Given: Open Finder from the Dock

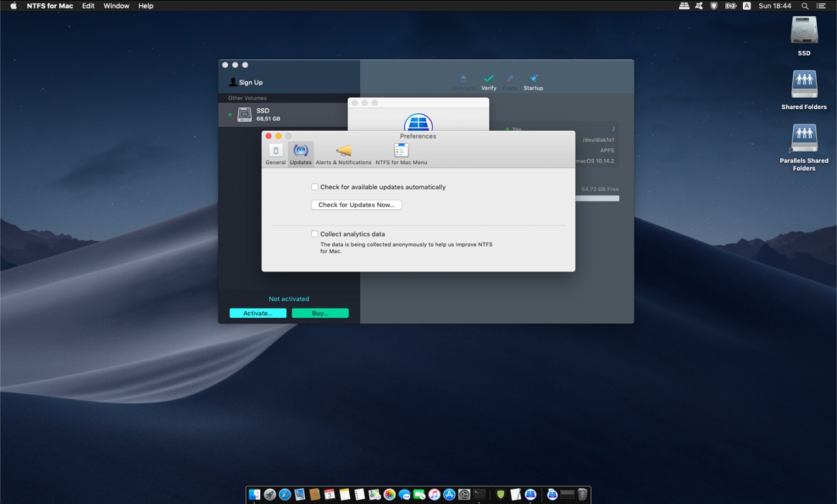Looking at the screenshot, I should (254, 495).
